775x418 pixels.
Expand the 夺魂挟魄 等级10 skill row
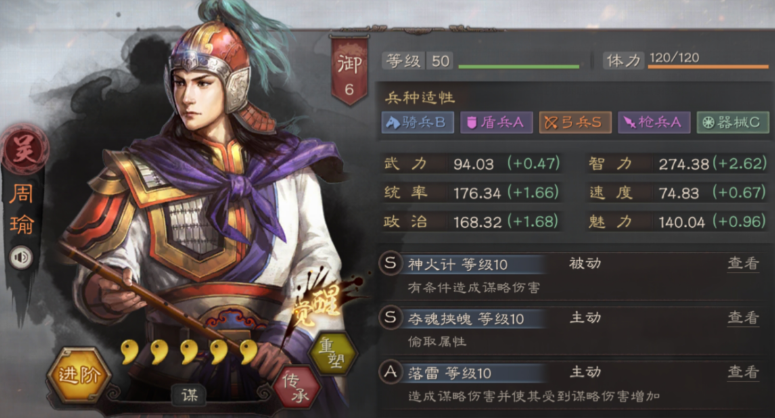(x=573, y=328)
